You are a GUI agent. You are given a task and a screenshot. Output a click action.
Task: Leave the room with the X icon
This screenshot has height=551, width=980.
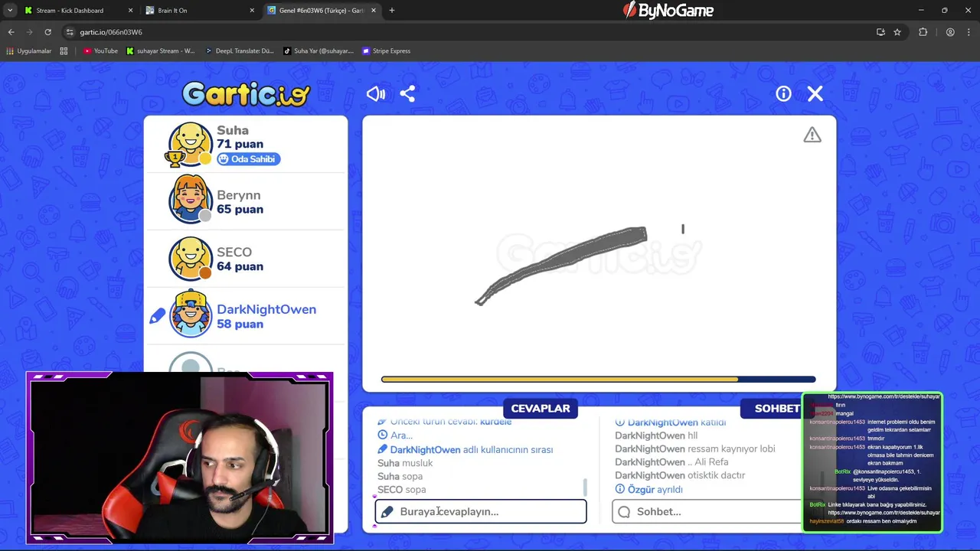coord(815,93)
